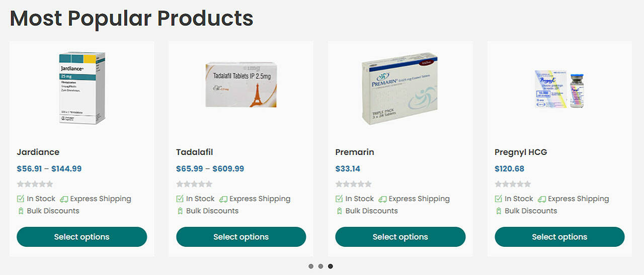
Task: Click the Bulk Discounts tag icon under Tadalafil
Action: (180, 211)
